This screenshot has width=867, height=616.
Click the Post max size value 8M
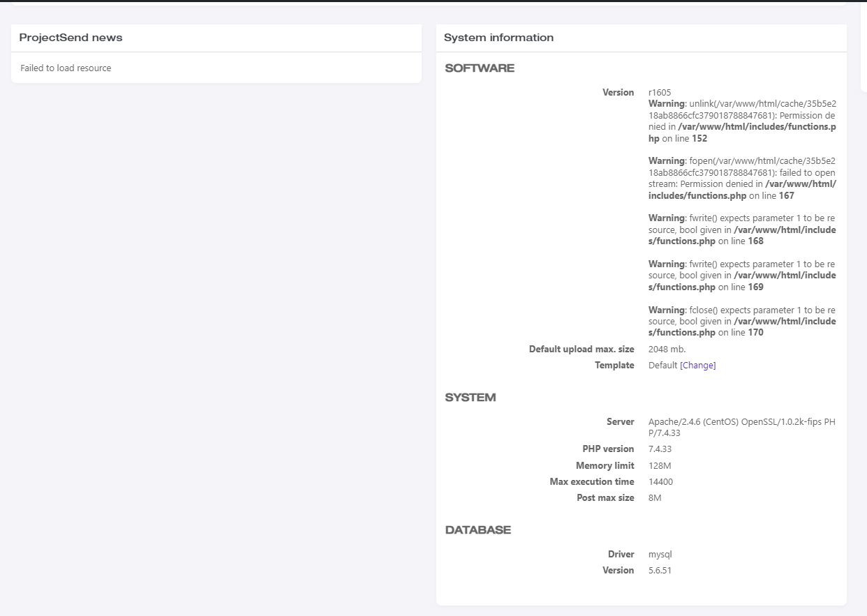tap(654, 497)
